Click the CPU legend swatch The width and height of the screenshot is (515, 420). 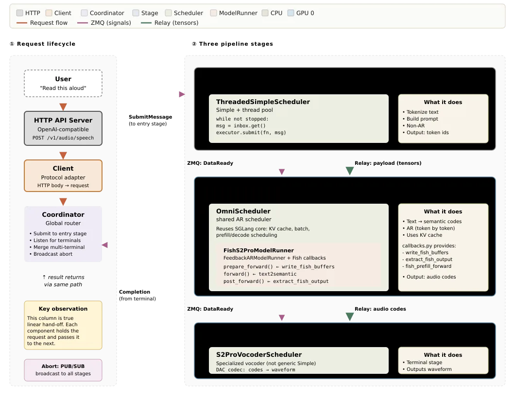coord(265,13)
